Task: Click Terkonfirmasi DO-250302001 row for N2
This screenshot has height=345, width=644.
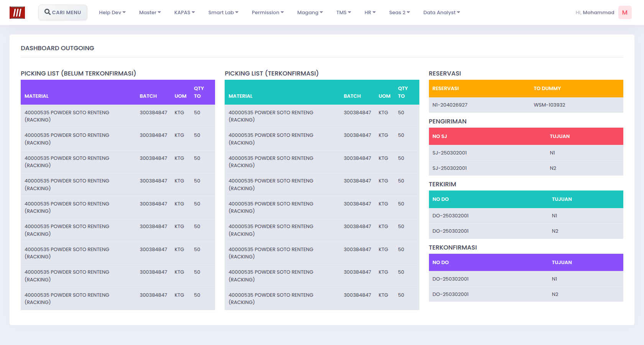Action: 526,294
